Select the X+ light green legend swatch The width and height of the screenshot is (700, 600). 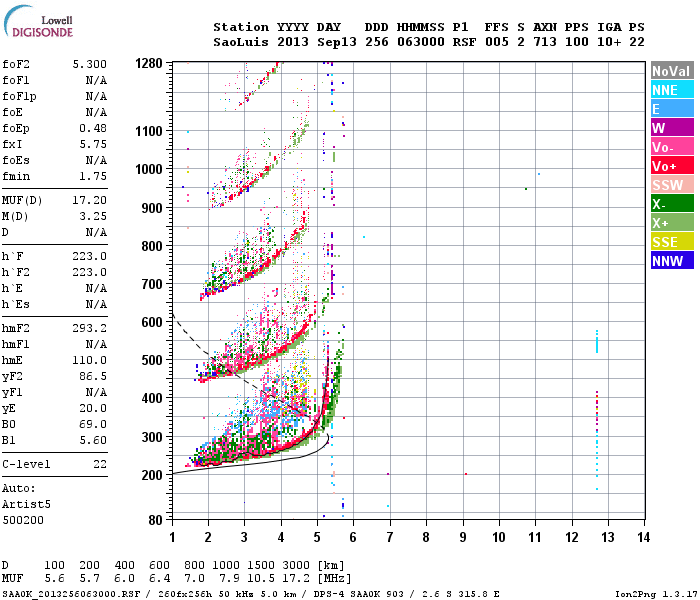click(x=672, y=223)
